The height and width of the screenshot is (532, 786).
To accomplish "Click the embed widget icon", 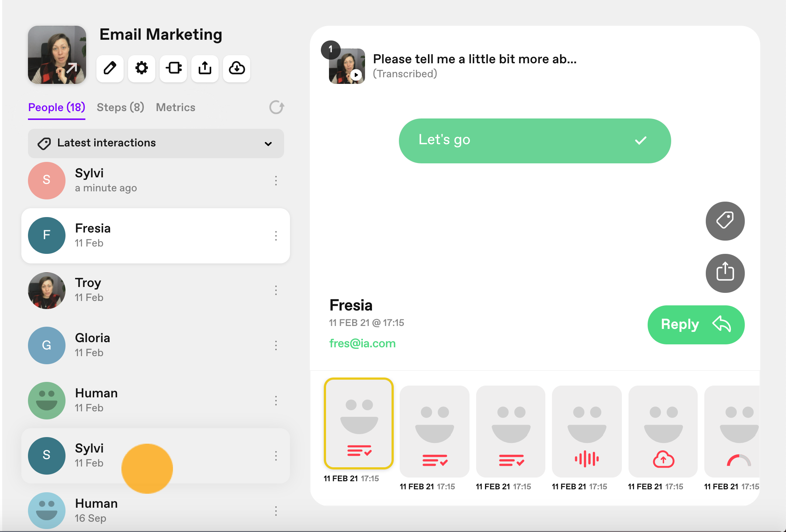I will [x=173, y=68].
